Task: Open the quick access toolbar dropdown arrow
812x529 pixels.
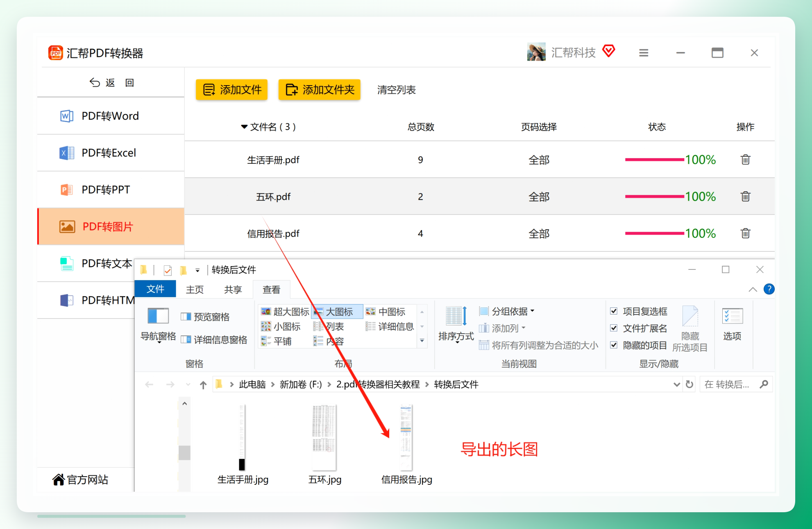Action: [197, 270]
